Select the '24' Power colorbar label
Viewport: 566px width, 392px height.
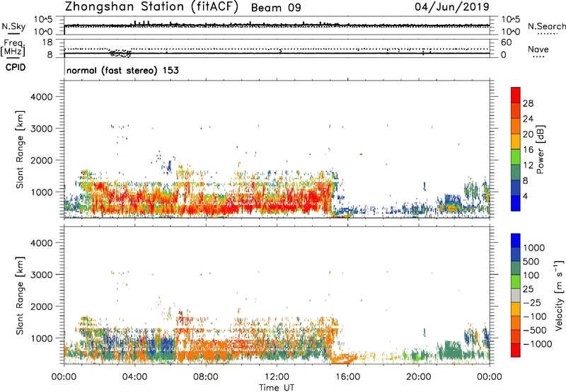528,119
